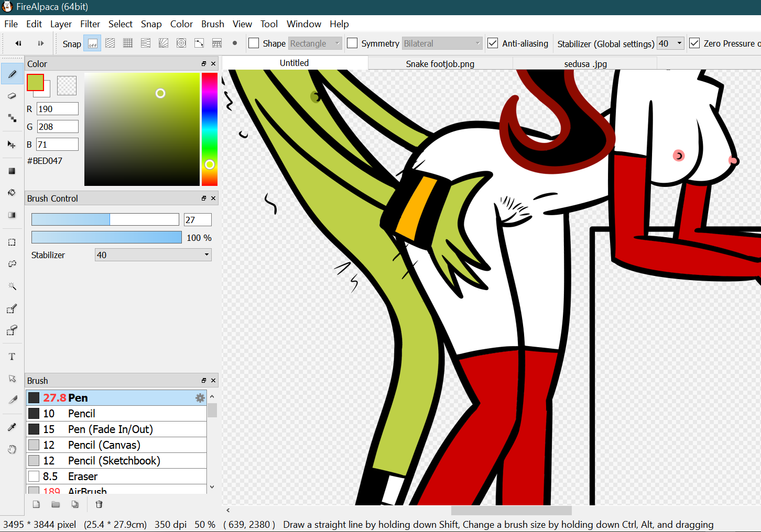
Task: Select the Pencil (Sketchbook) brush
Action: [114, 461]
